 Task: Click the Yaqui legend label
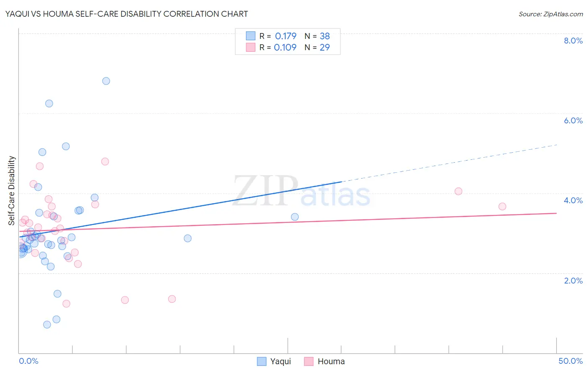(x=281, y=361)
